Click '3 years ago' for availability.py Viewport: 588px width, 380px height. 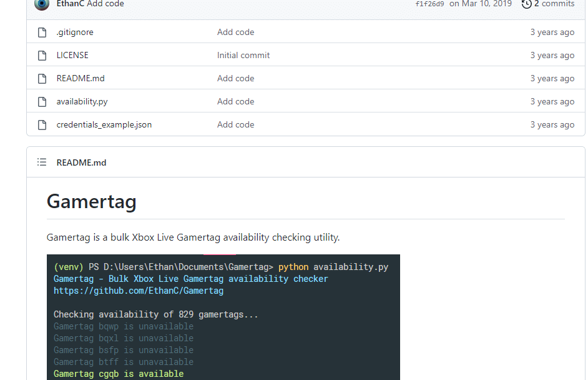pyautogui.click(x=552, y=102)
